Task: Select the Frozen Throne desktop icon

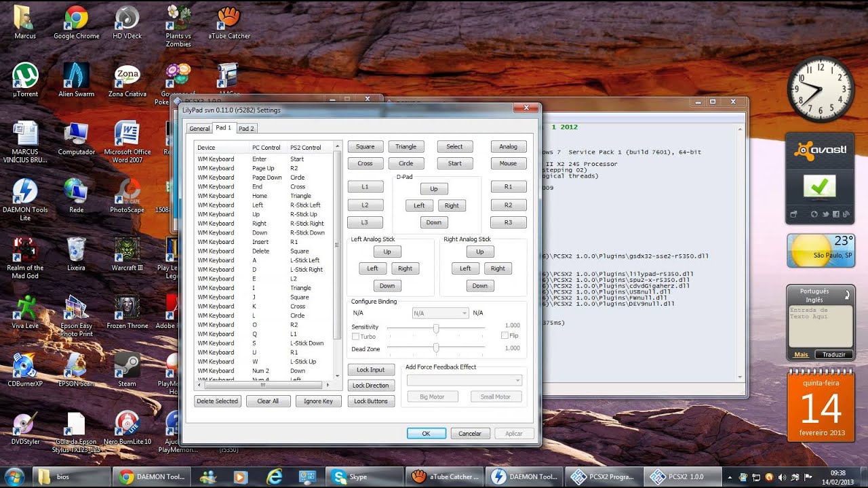Action: click(127, 312)
